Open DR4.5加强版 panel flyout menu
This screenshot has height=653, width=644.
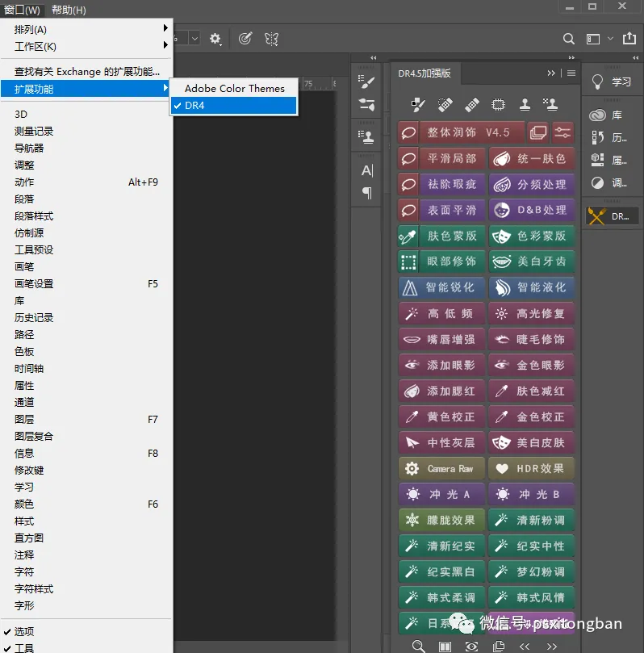(x=571, y=73)
